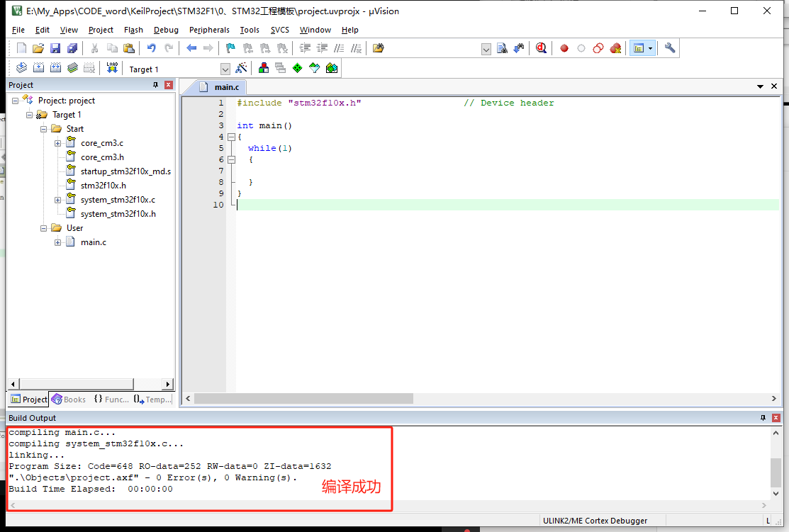Viewport: 789px width, 532px height.
Task: Open the find text dropdown in toolbar
Action: point(486,50)
